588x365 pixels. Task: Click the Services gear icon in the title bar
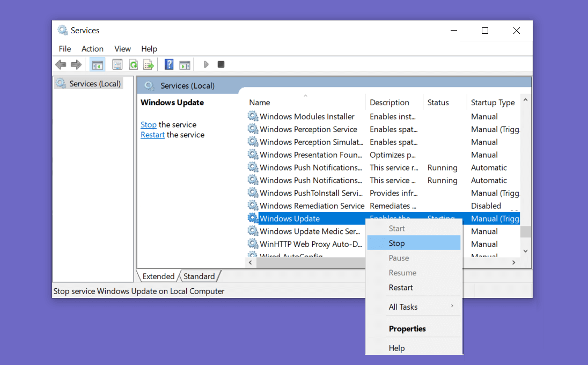tap(63, 30)
